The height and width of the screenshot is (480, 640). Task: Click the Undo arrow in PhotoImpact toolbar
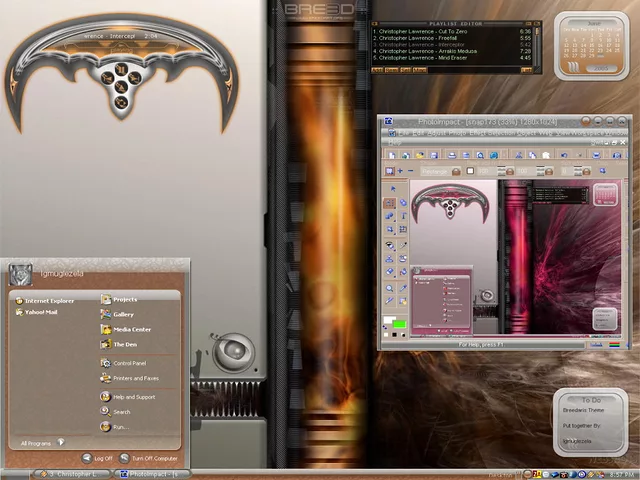[564, 155]
